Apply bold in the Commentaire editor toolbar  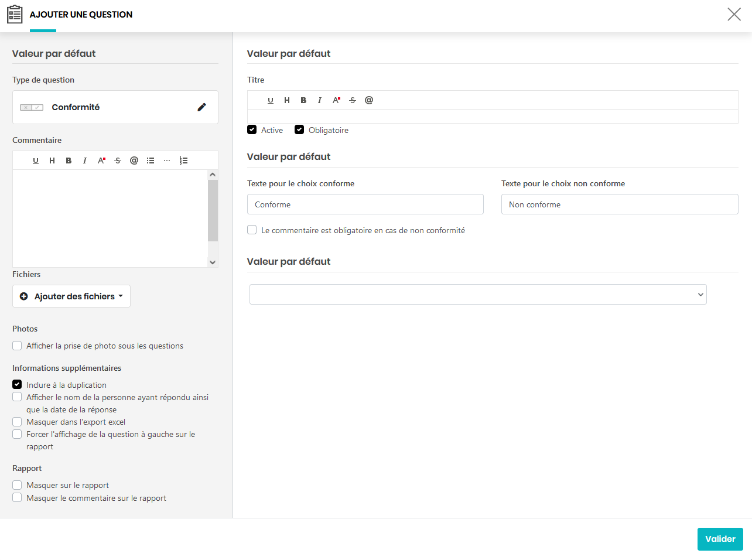pos(69,161)
